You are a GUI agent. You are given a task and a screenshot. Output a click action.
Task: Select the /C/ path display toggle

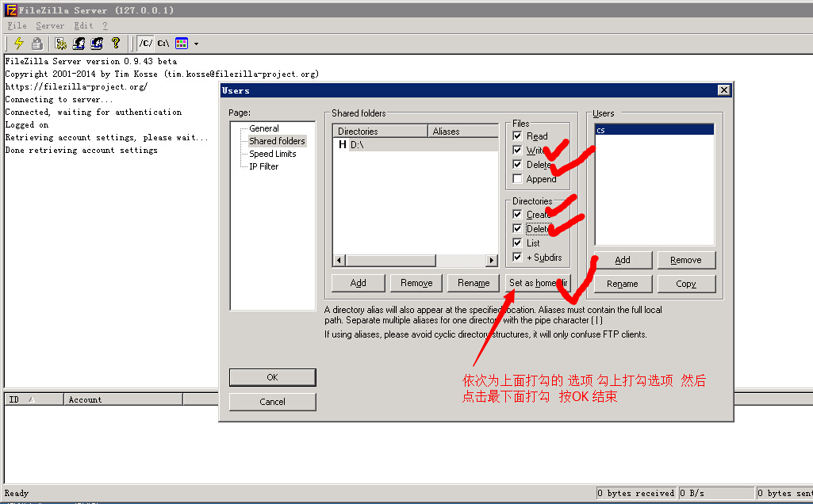tap(146, 44)
